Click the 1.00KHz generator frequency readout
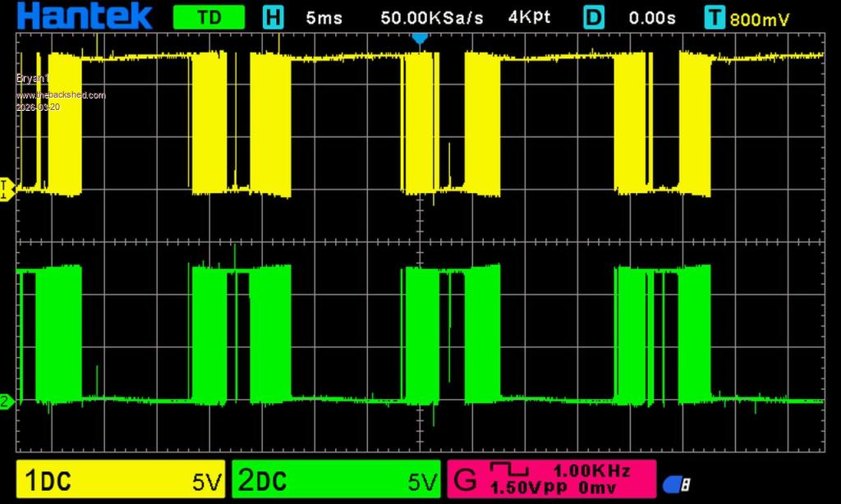The width and height of the screenshot is (841, 504). (591, 470)
